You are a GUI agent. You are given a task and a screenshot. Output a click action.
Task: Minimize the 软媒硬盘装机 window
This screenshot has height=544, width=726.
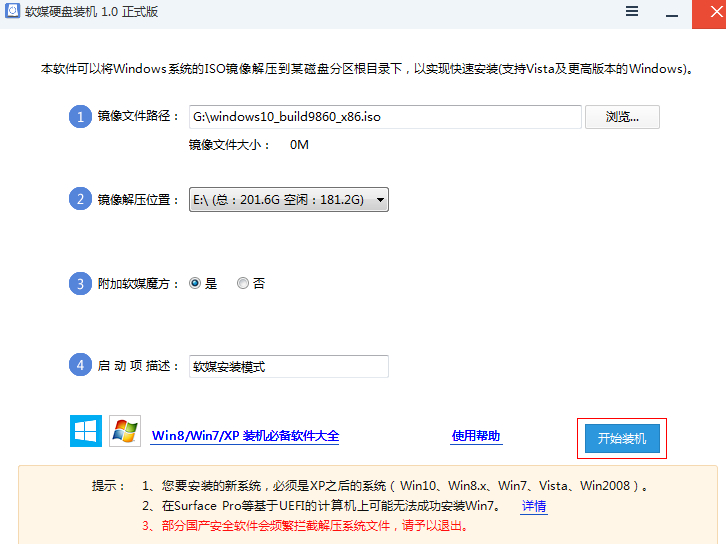(x=672, y=15)
